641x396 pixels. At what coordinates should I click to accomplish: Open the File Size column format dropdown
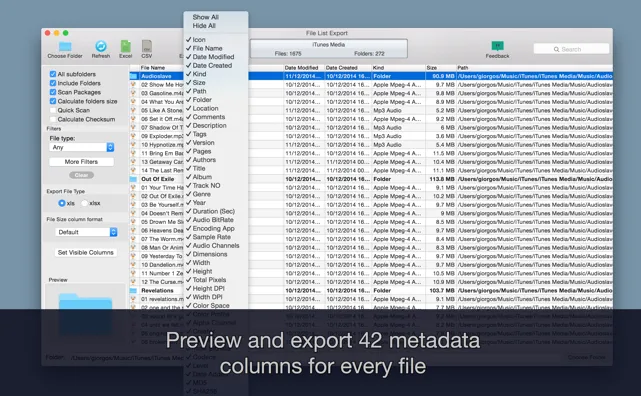pos(86,232)
